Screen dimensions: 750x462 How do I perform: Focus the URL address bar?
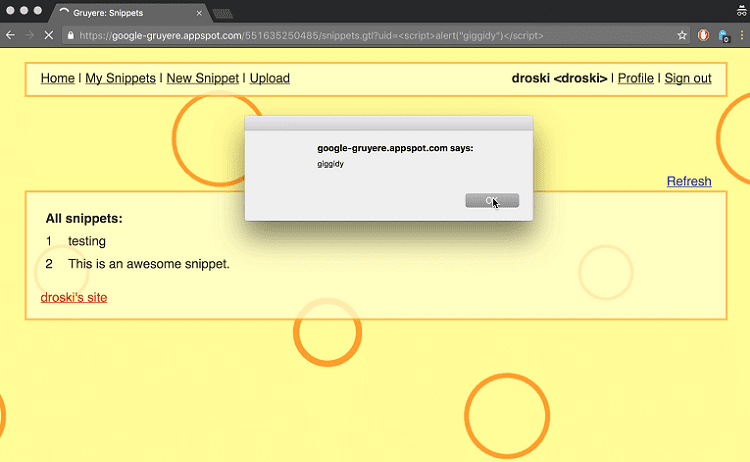[375, 35]
